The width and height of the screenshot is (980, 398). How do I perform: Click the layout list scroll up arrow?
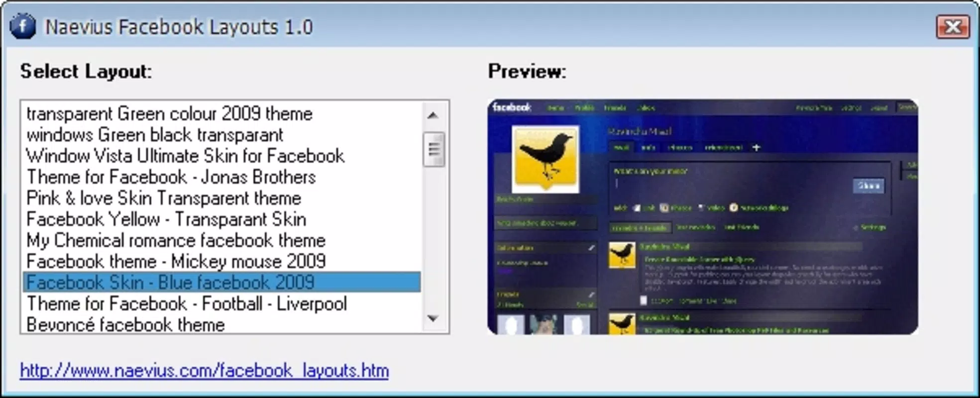(433, 115)
